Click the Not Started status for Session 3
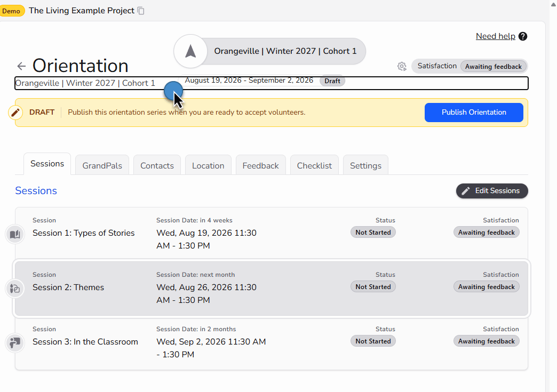The width and height of the screenshot is (557, 392). tap(373, 341)
